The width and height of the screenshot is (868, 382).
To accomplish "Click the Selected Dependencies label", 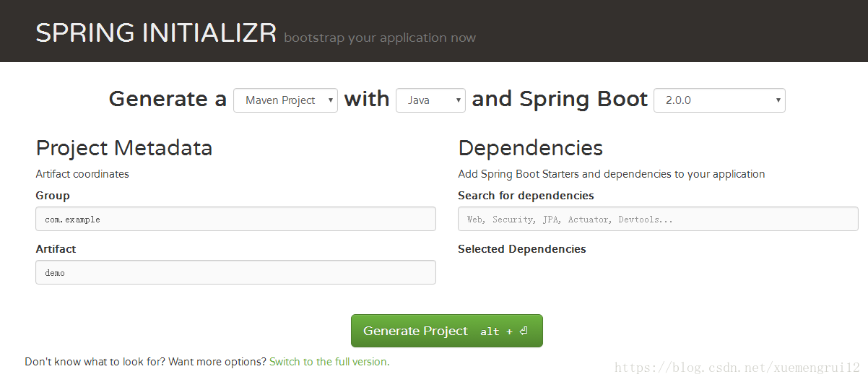I will (522, 249).
